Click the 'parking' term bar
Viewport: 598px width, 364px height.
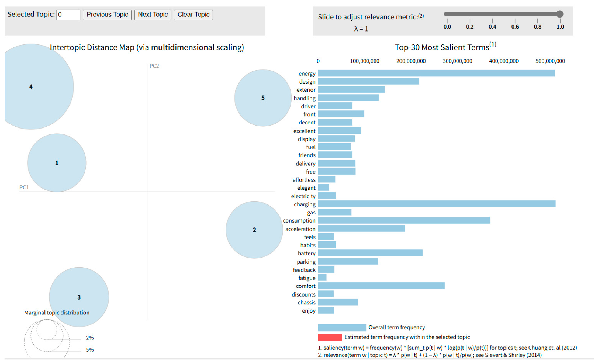[x=348, y=261]
